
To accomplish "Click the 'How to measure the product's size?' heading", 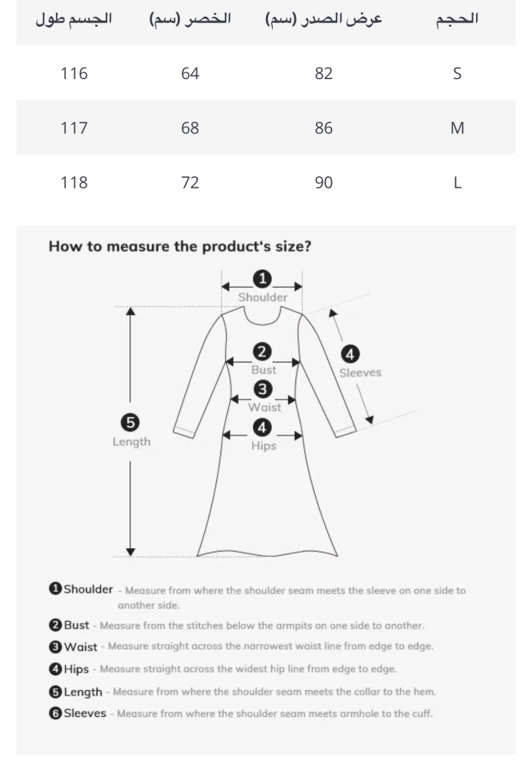I will click(x=179, y=246).
